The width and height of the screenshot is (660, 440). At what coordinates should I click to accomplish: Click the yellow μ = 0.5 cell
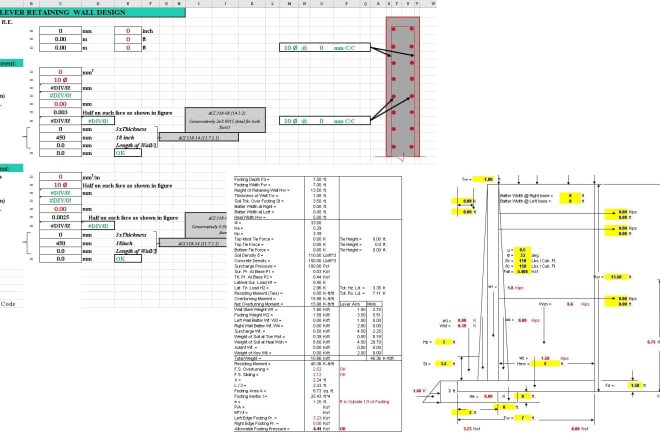pos(523,250)
